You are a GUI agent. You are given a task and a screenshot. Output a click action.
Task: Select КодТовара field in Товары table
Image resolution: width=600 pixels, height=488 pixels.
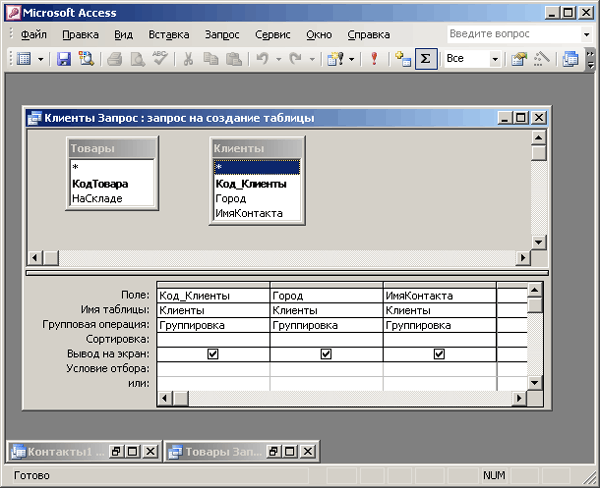(x=112, y=184)
